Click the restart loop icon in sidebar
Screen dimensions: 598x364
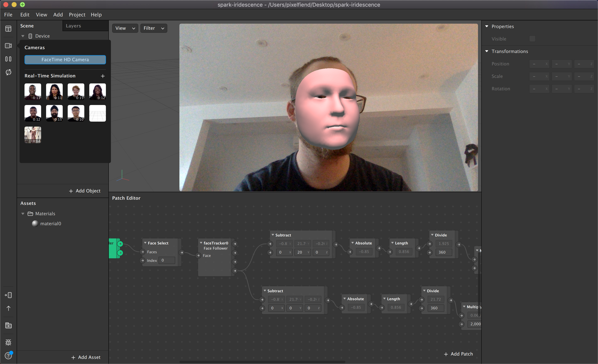[8, 72]
